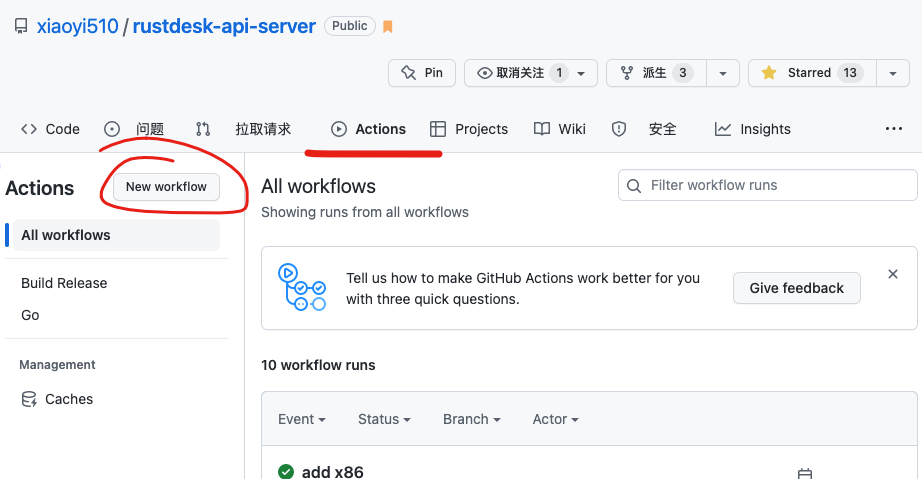Click the New workflow button

(166, 187)
